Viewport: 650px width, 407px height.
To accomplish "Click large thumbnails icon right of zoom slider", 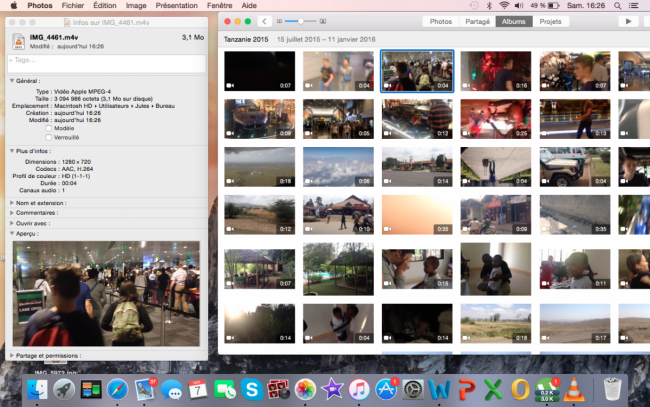I will click(x=323, y=21).
